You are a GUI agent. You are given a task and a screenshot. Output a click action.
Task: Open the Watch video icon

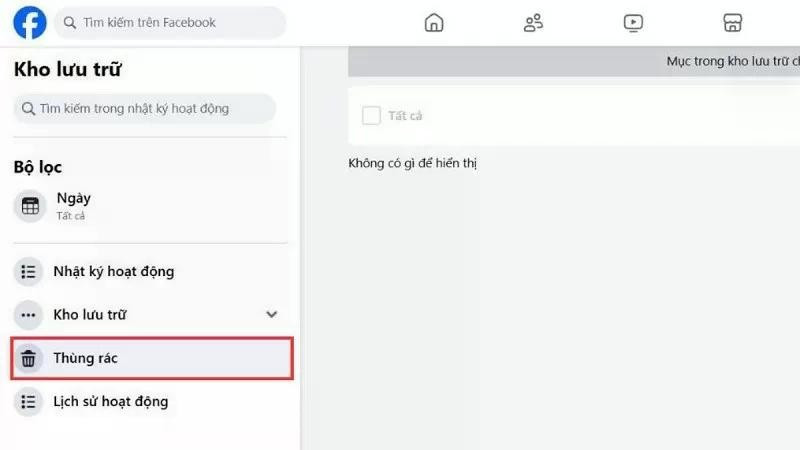pos(633,22)
